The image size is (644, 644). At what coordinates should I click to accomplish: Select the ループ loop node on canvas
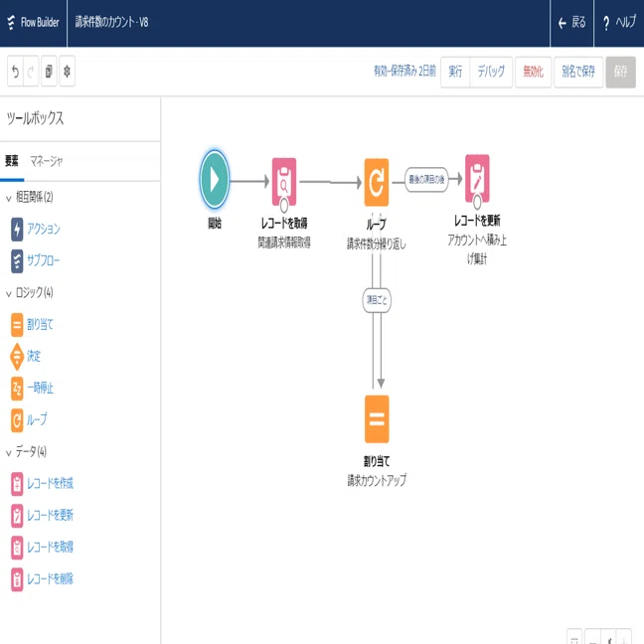click(x=377, y=182)
